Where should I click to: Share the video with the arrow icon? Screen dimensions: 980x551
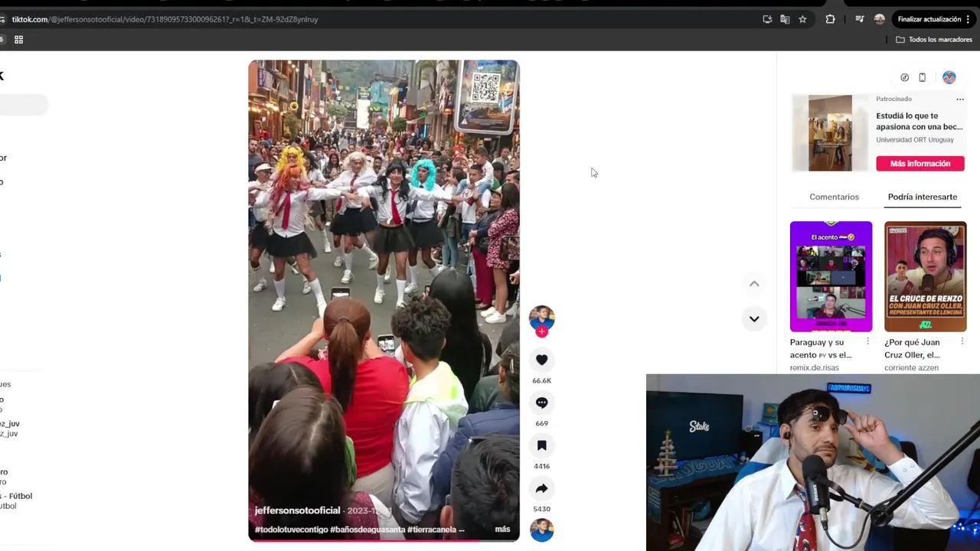(541, 488)
